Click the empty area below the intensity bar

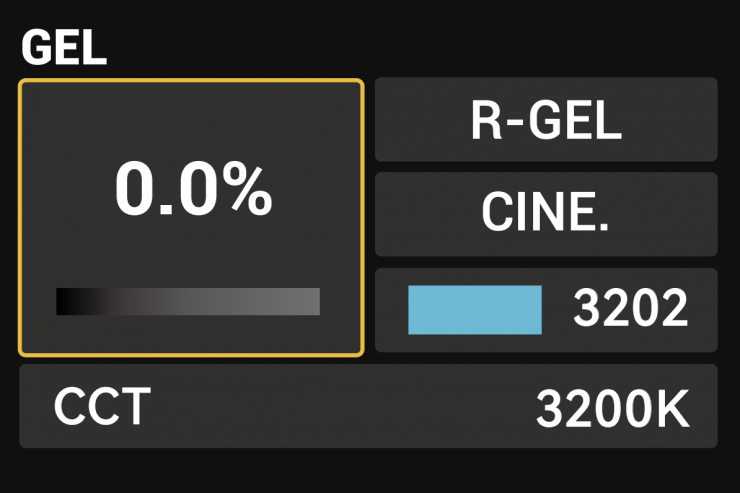click(x=190, y=334)
